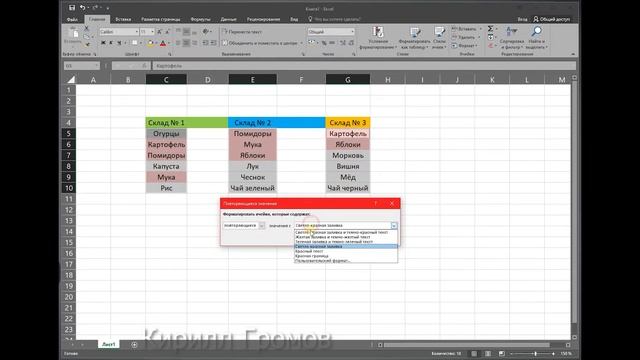Switch to the Разметка страницы tab

[160, 19]
